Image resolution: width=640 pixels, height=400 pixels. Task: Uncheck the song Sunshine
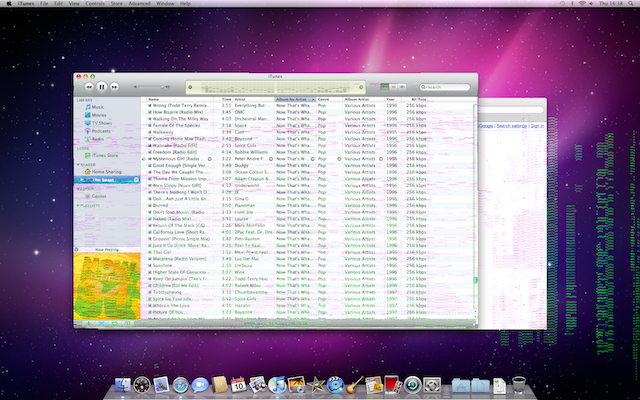point(150,265)
